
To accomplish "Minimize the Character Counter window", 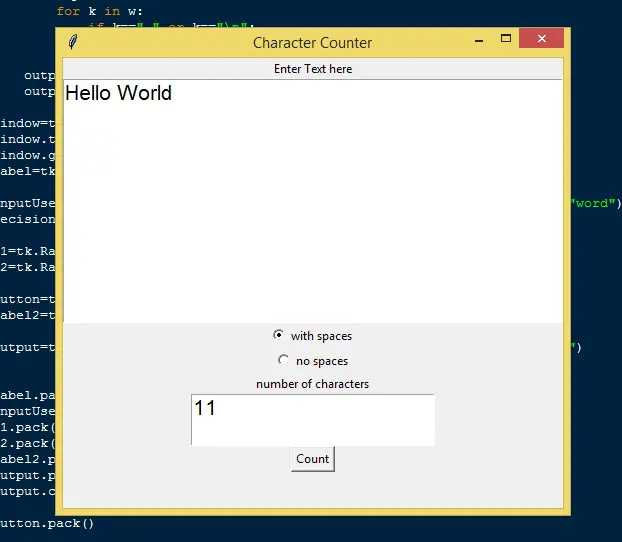I will pyautogui.click(x=480, y=39).
